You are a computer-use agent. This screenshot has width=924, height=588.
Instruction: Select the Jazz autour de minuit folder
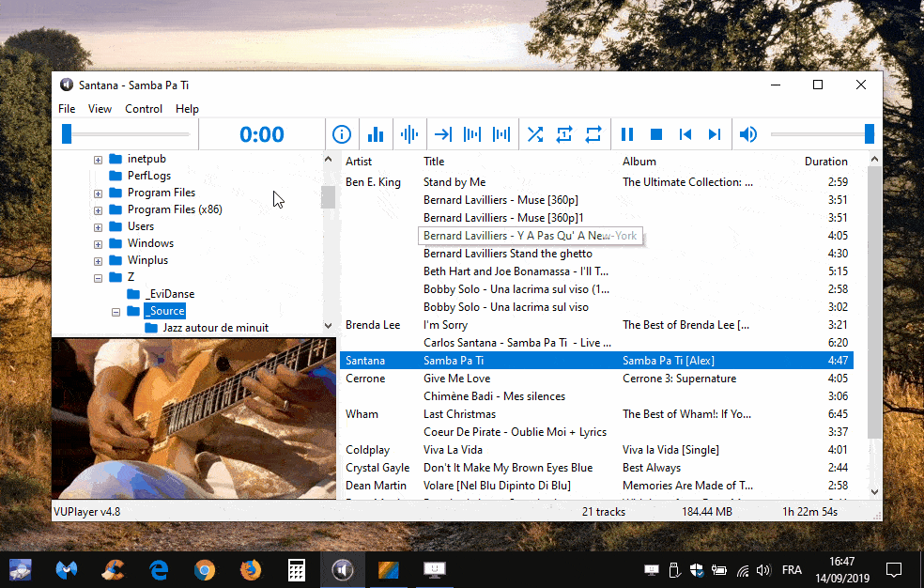click(216, 328)
